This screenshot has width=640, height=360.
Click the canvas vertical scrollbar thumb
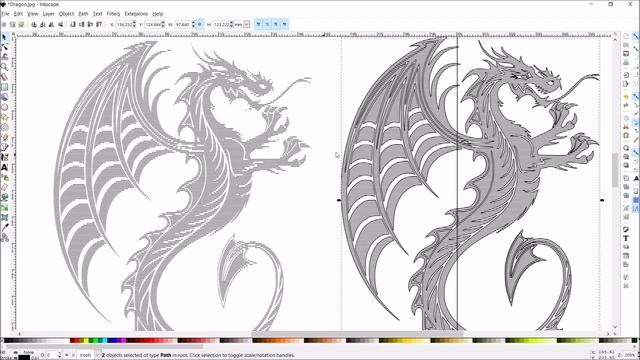pos(615,169)
